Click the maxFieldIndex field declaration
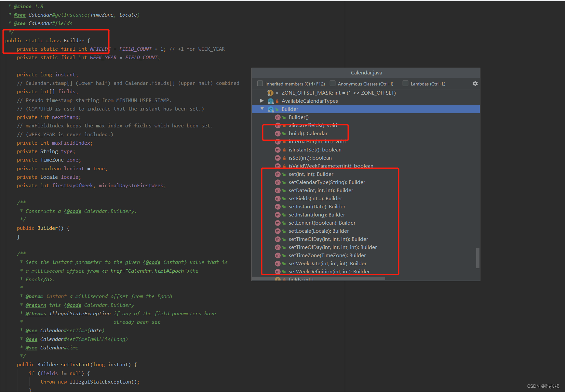The image size is (565, 392). point(72,143)
